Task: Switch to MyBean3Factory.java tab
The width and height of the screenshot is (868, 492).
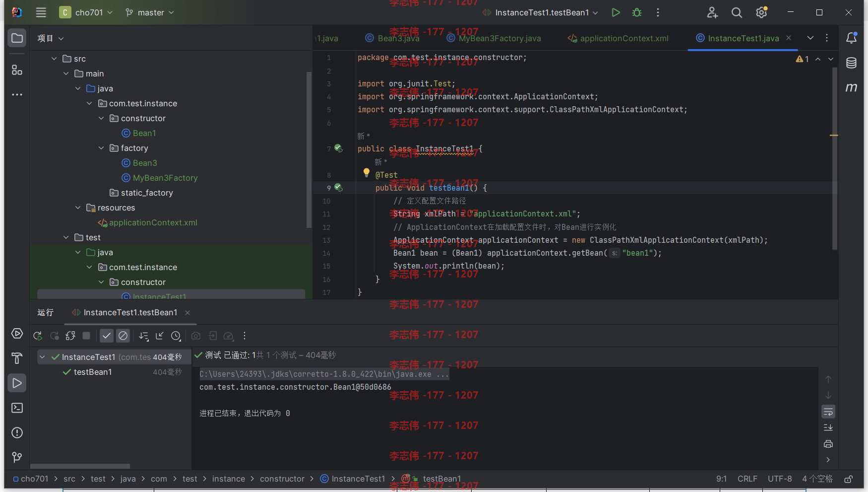Action: [x=494, y=38]
